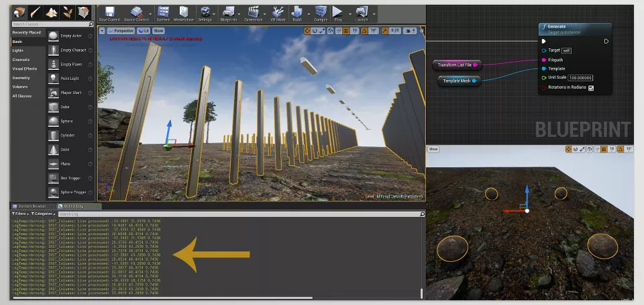The width and height of the screenshot is (644, 305).
Task: Click the help icon next to Cube
Action: point(91,107)
